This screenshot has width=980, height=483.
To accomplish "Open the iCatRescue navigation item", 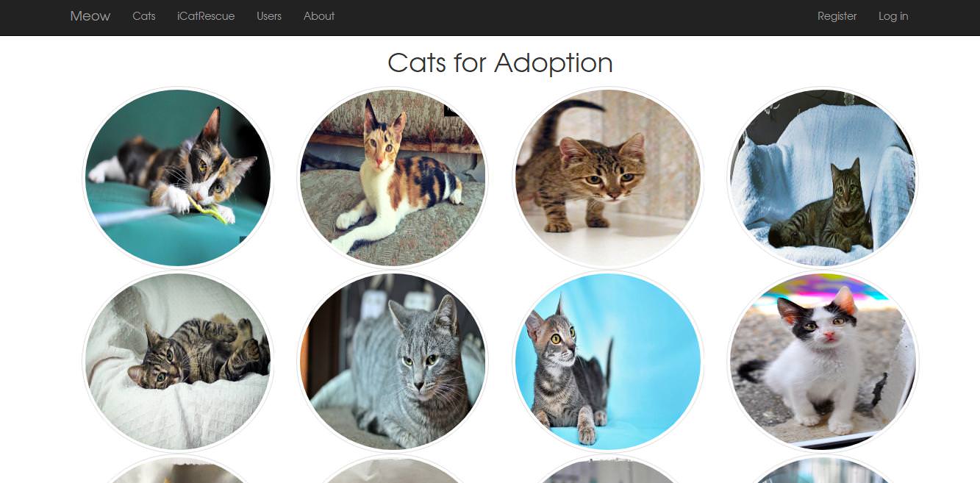I will (206, 16).
